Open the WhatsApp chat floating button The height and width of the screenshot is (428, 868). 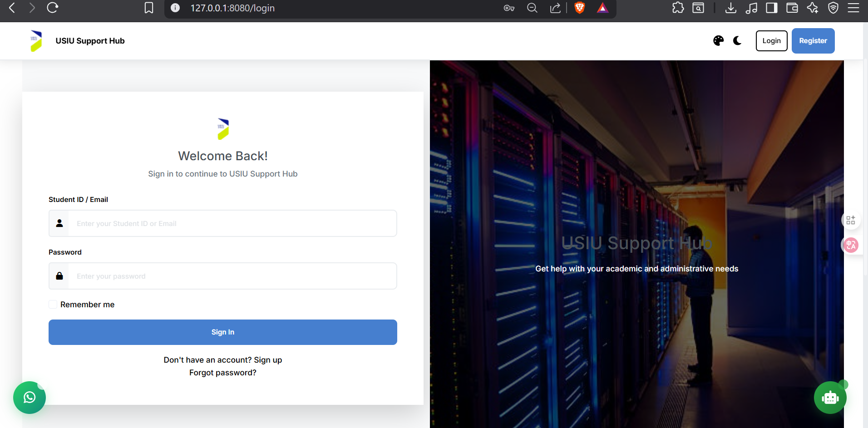point(30,397)
